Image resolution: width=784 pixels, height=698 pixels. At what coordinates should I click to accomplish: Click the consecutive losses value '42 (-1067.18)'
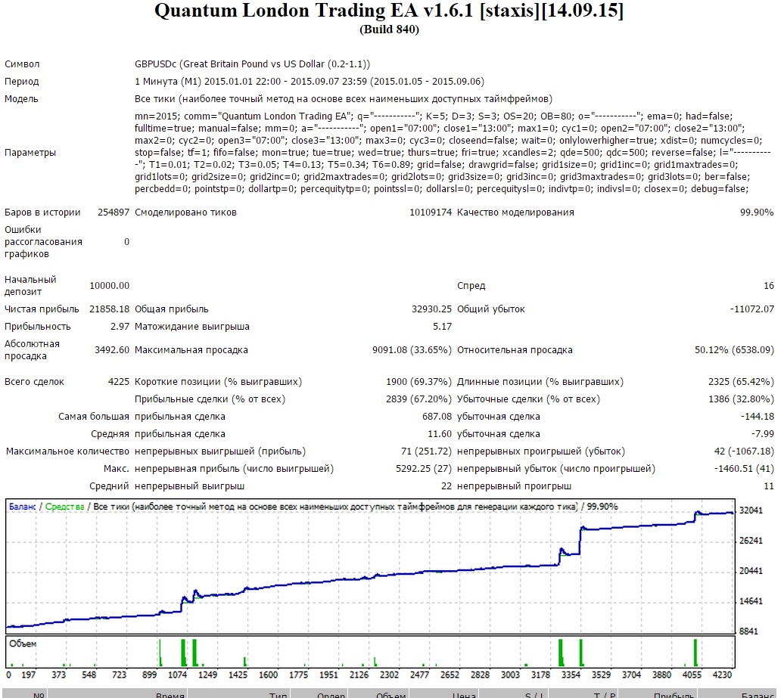[744, 451]
